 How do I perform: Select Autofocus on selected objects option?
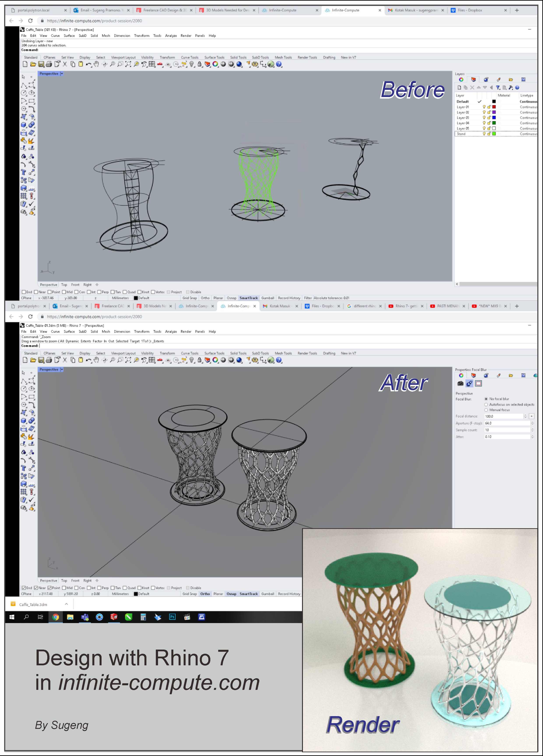click(486, 405)
